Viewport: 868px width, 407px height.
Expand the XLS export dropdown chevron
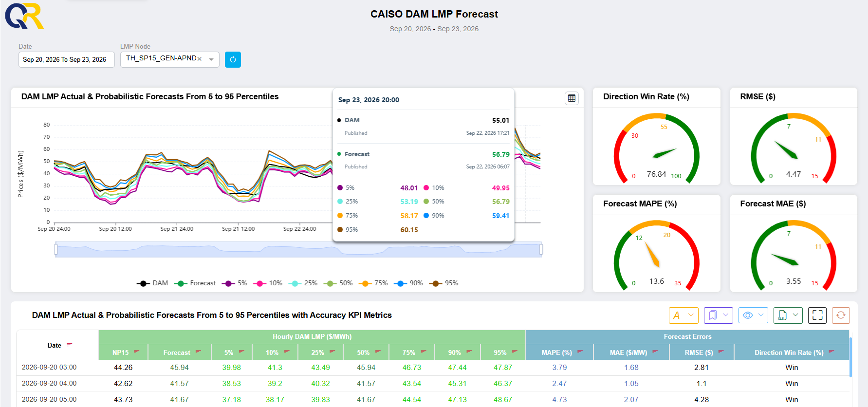point(795,315)
